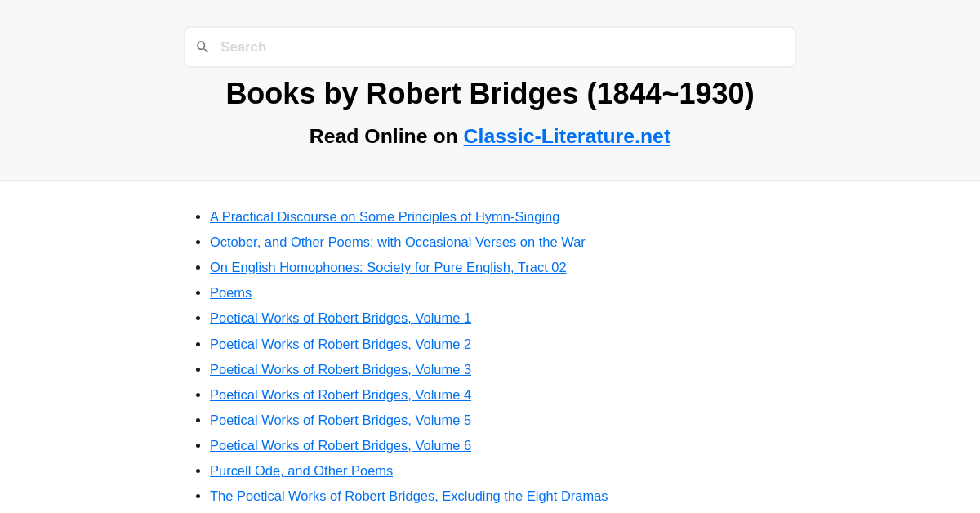The image size is (980, 513).
Task: Open On English Homophones Tract 02
Action: pos(388,267)
